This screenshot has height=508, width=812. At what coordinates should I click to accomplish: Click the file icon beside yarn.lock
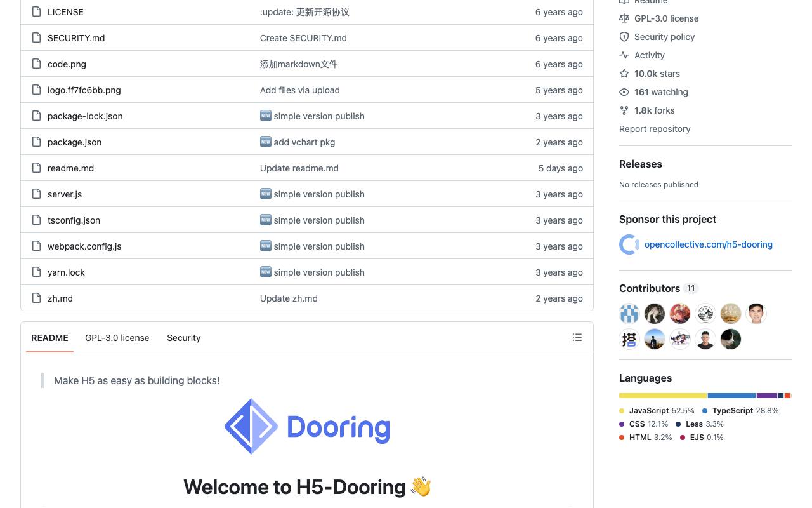[x=36, y=272]
